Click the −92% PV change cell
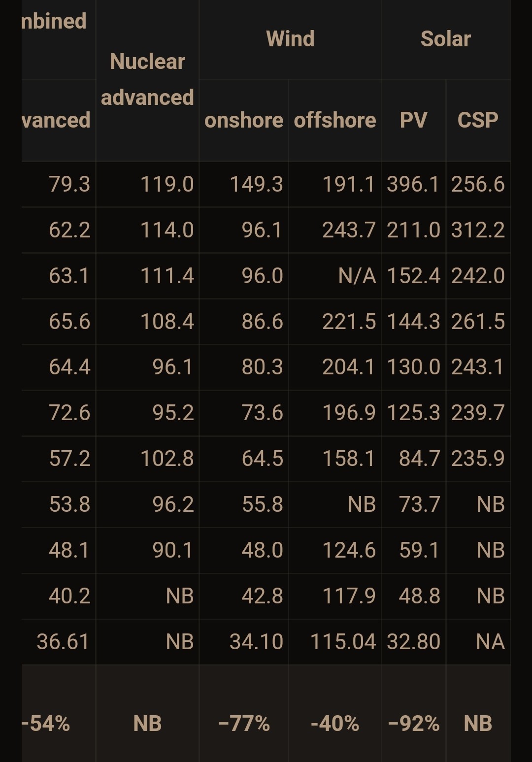The height and width of the screenshot is (762, 532). [x=414, y=724]
